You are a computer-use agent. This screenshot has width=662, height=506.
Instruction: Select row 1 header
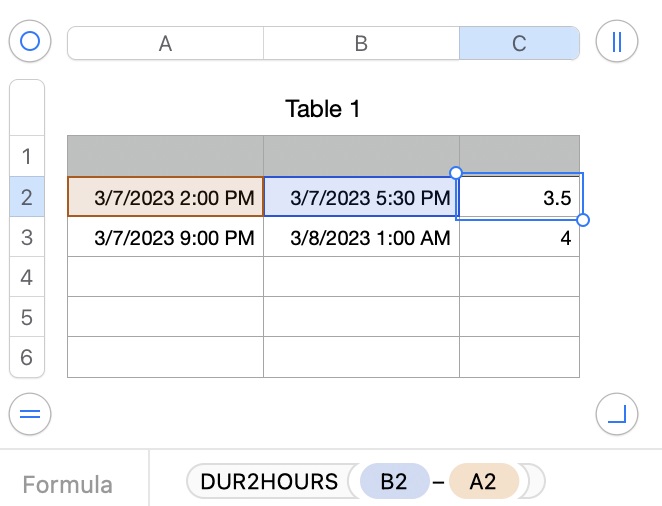(x=26, y=156)
